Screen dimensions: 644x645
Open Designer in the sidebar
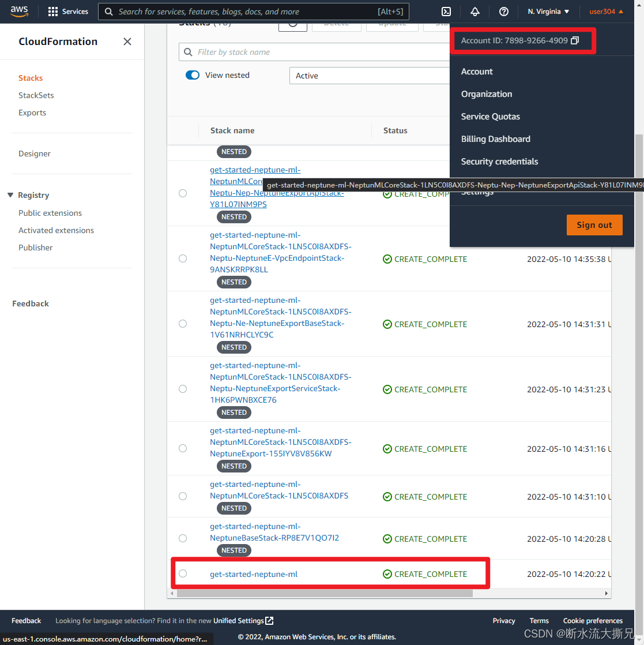coord(35,153)
